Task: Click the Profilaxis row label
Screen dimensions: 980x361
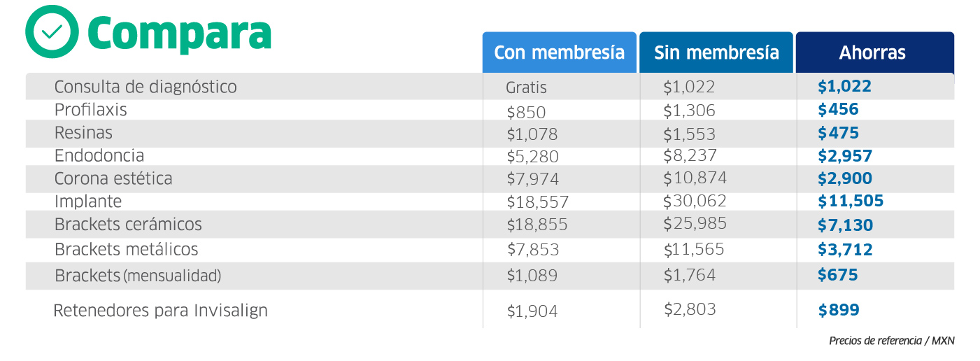Action: pyautogui.click(x=91, y=110)
